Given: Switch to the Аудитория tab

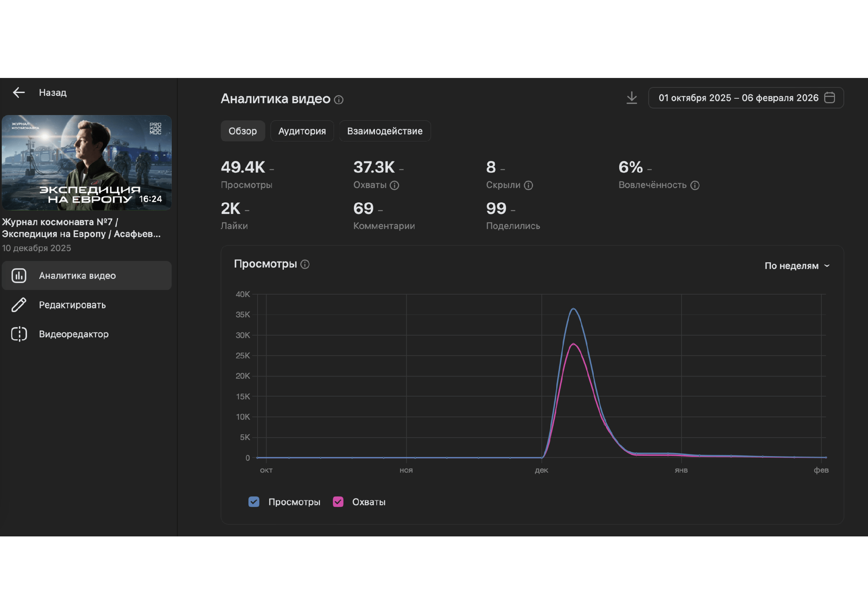Looking at the screenshot, I should click(302, 131).
